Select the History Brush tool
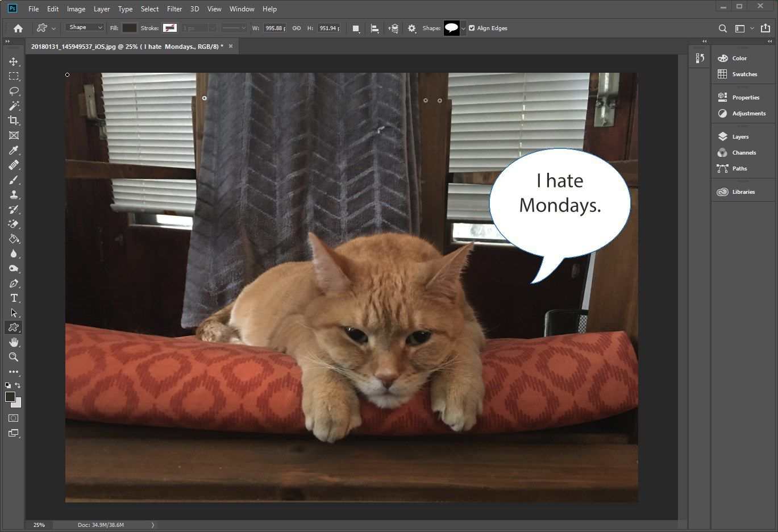 tap(14, 209)
